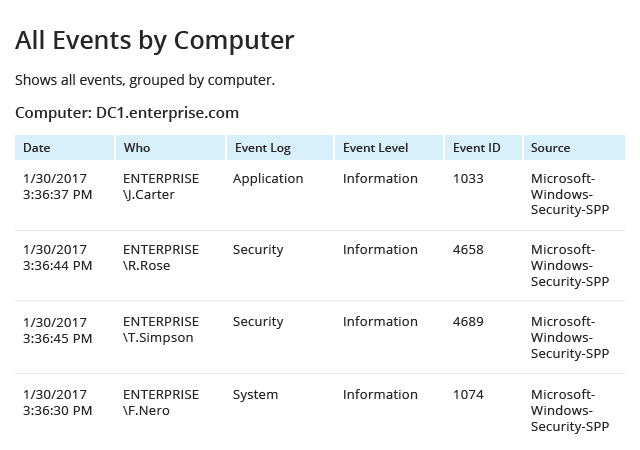Select the Application event log cell

pyautogui.click(x=268, y=179)
